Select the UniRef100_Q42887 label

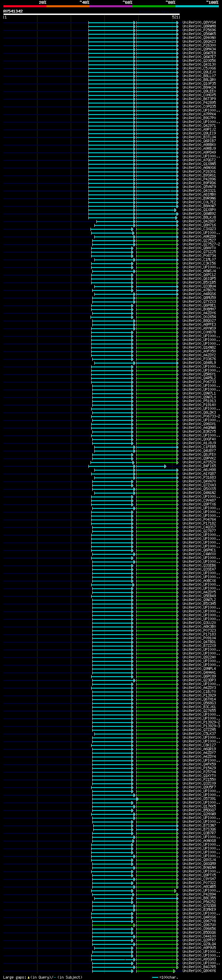(199, 221)
